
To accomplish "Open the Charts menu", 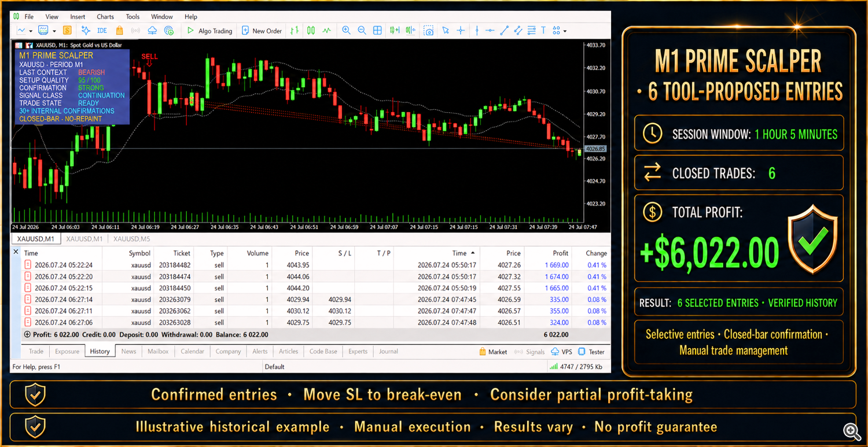I will coord(105,17).
